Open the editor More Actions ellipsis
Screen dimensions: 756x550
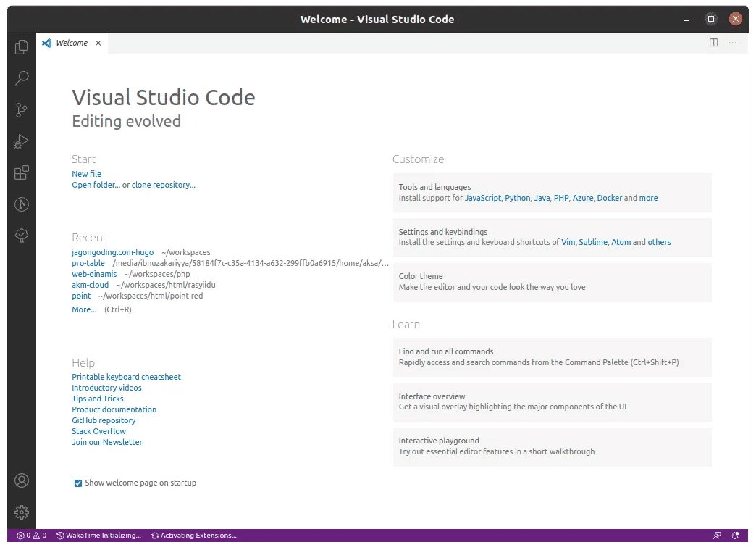click(732, 43)
